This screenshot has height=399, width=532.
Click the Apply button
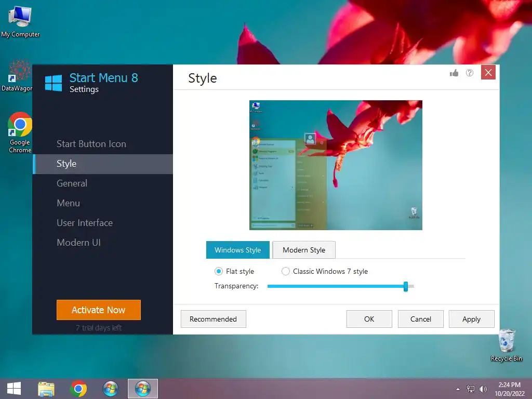tap(472, 319)
